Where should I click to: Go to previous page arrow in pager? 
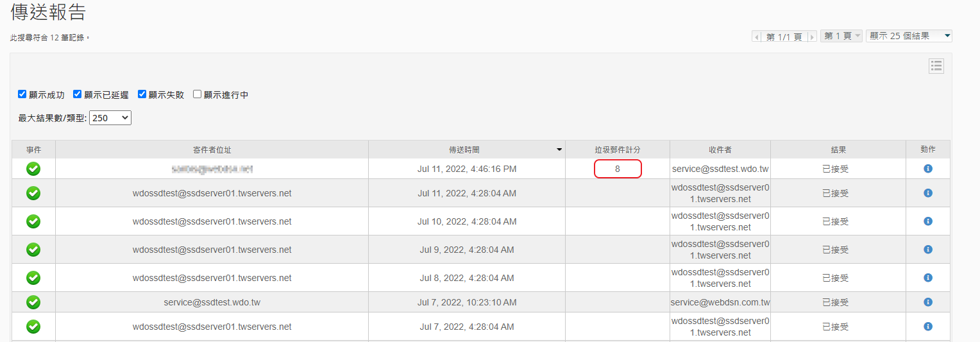pyautogui.click(x=757, y=37)
